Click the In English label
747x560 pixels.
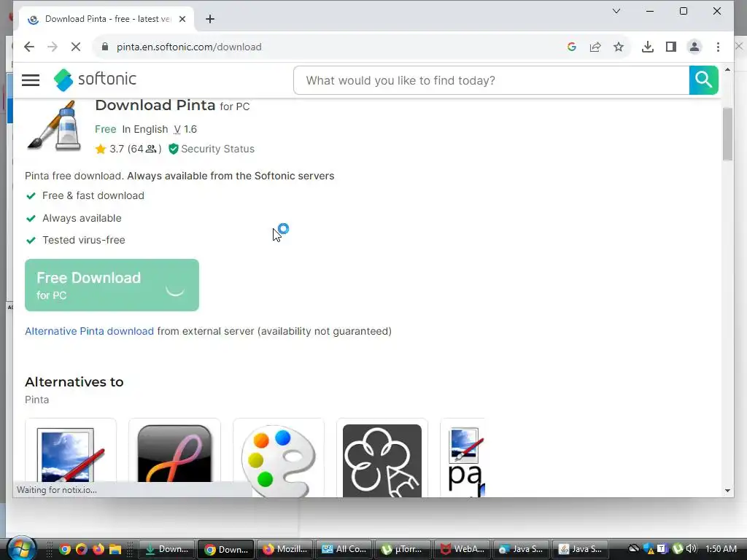[145, 129]
